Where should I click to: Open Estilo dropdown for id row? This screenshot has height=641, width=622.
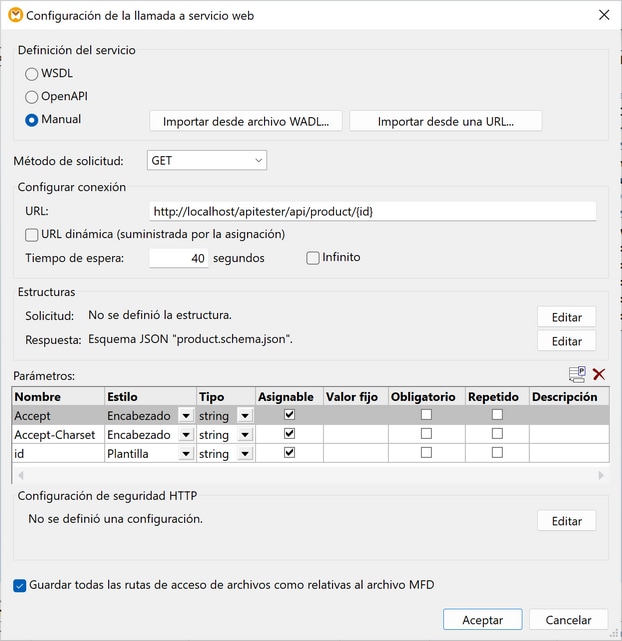click(x=186, y=454)
